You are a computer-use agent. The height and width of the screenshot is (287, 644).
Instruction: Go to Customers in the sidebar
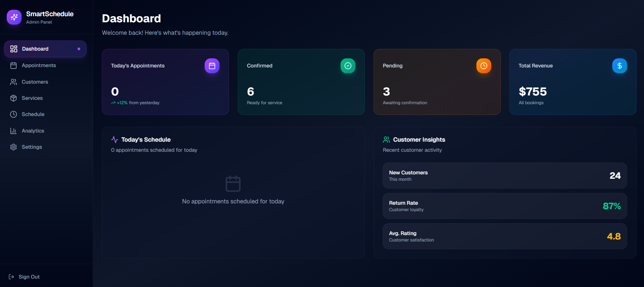point(35,82)
